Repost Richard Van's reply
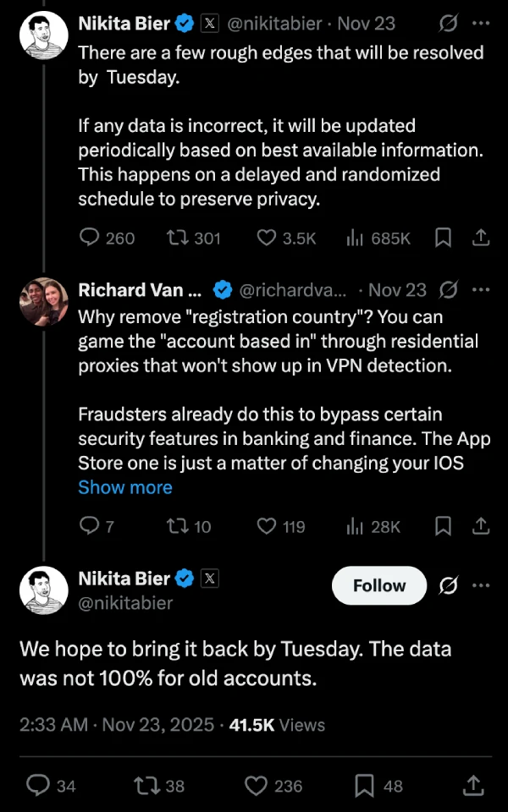Image resolution: width=508 pixels, height=812 pixels. [x=179, y=526]
